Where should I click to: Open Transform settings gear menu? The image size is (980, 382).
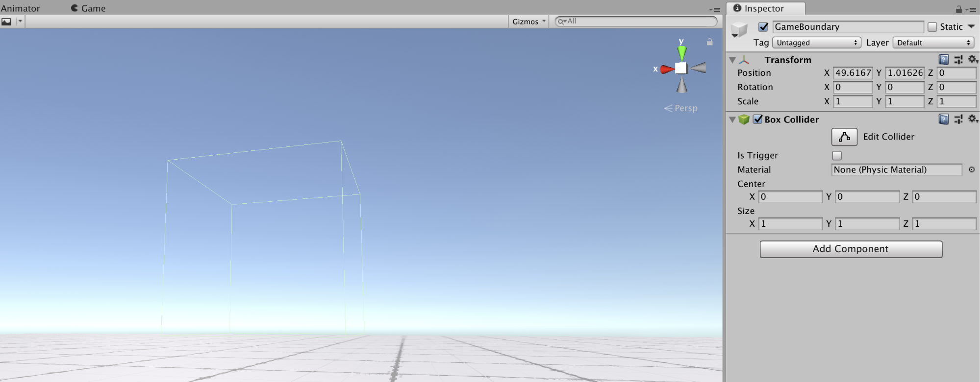(973, 60)
